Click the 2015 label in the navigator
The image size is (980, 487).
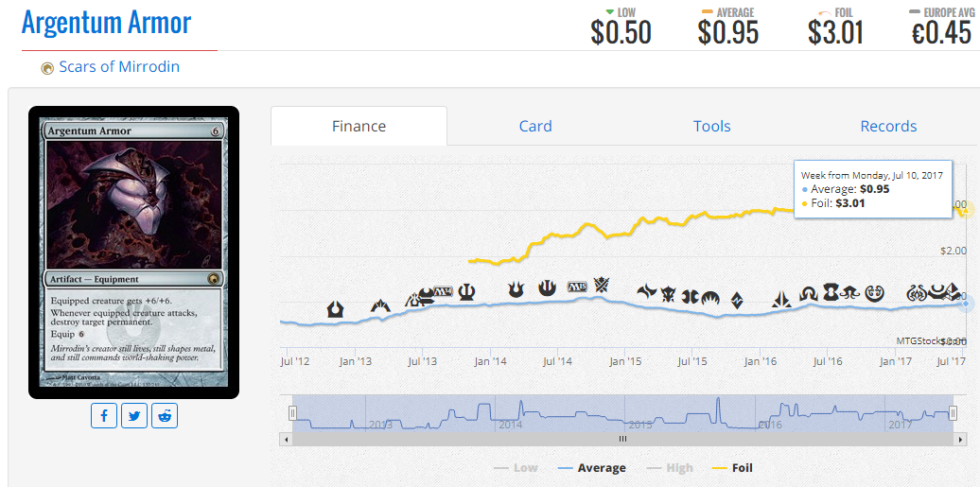pos(640,426)
